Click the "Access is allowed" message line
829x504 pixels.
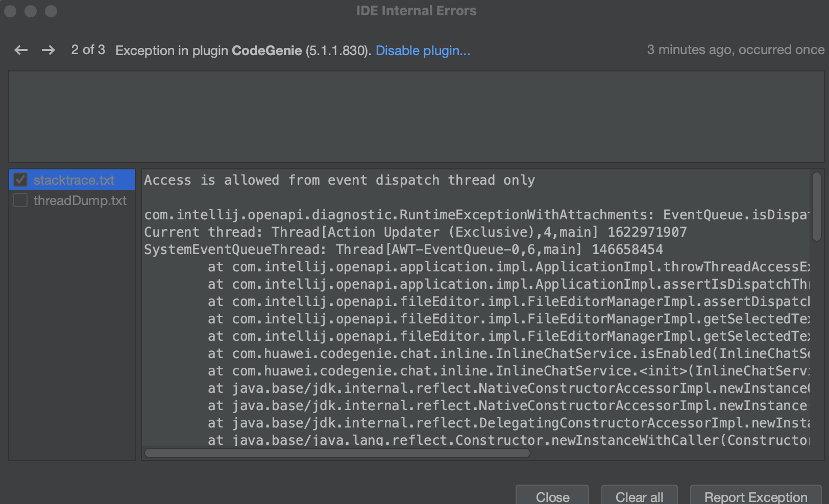(x=339, y=180)
